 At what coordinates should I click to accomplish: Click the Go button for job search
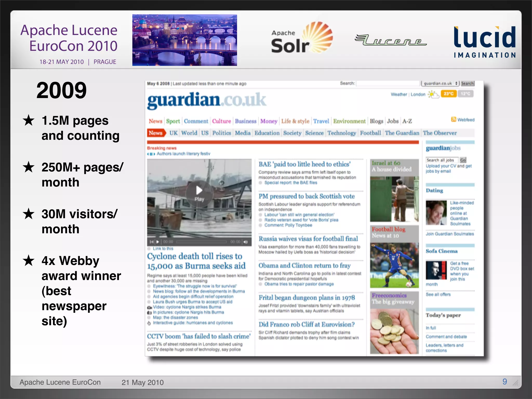pyautogui.click(x=463, y=160)
